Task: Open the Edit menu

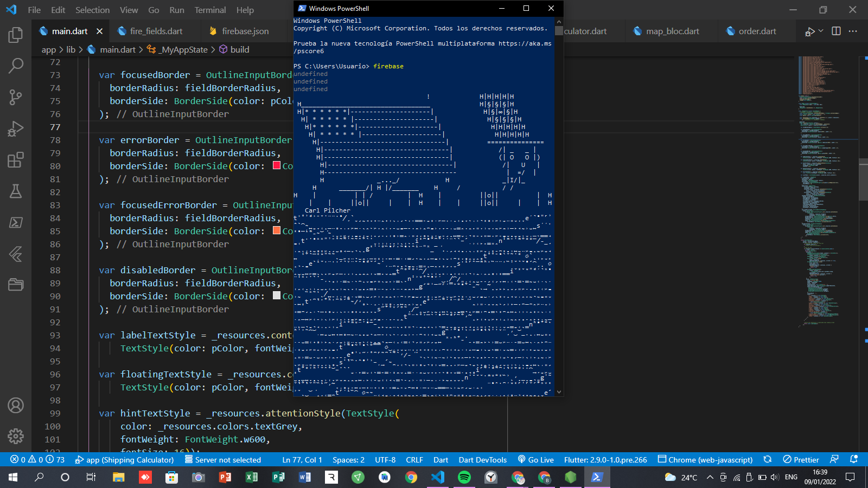Action: pyautogui.click(x=58, y=10)
